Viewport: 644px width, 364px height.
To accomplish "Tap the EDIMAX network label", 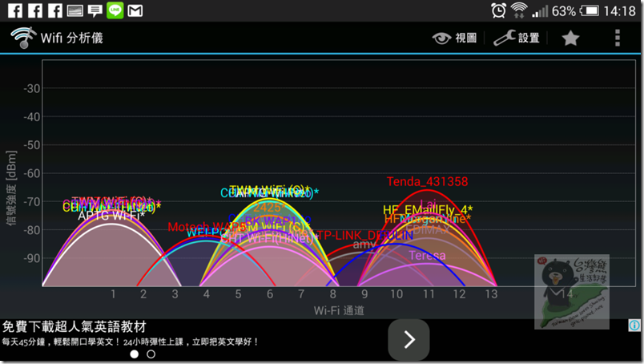I will pyautogui.click(x=428, y=230).
